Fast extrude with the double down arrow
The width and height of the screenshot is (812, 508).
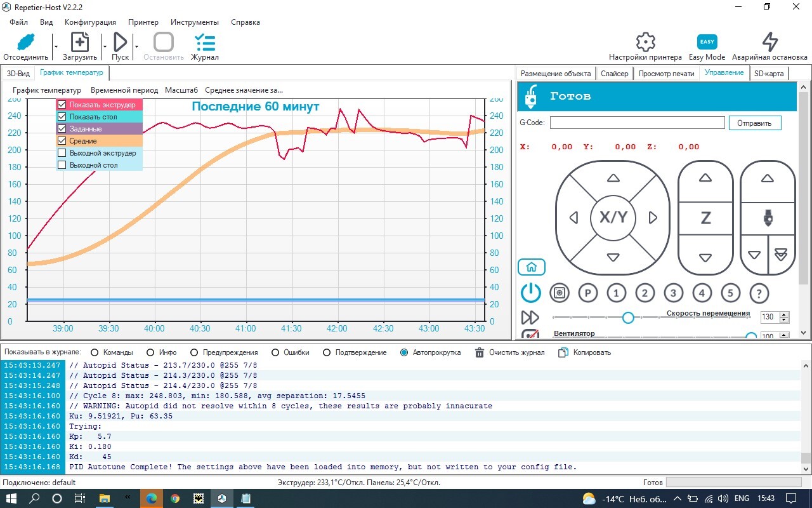[782, 255]
